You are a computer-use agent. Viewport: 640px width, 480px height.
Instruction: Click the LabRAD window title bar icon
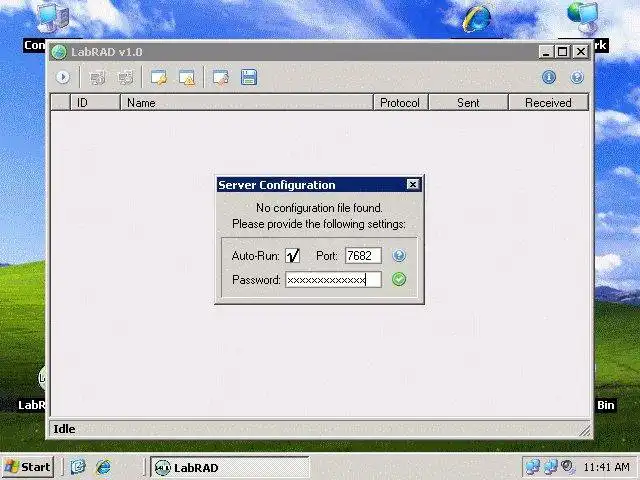pos(59,52)
